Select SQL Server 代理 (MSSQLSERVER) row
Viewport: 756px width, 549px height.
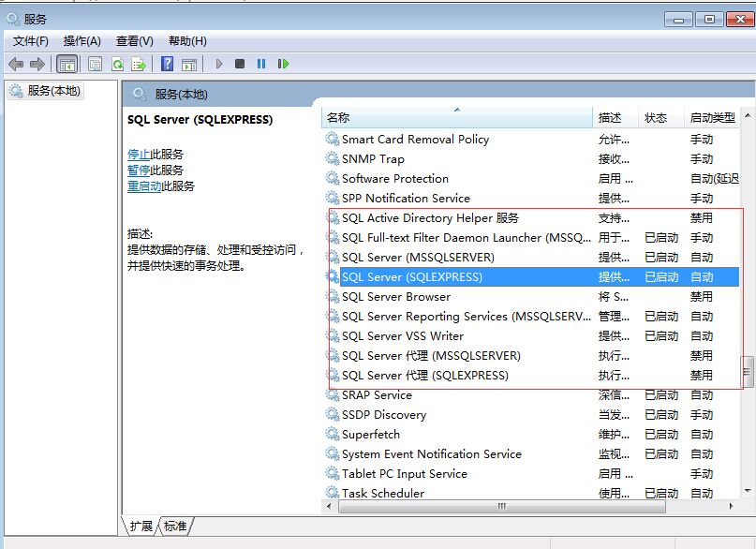[x=530, y=356]
